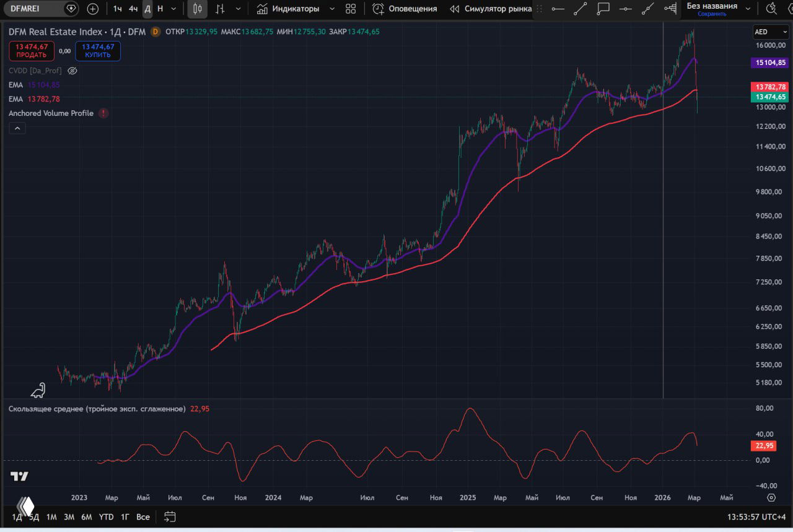793x532 pixels.
Task: Click the alerts clock icon
Action: (x=378, y=9)
